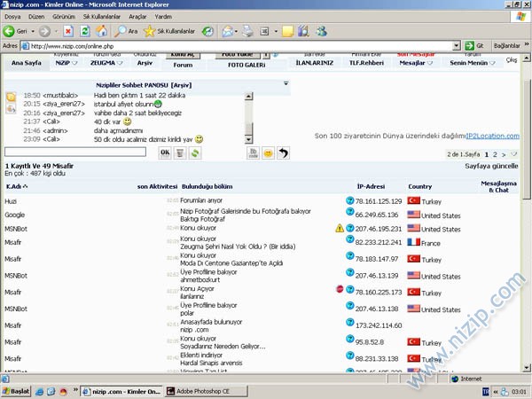Open page navigation dropdown next to pagination
The image size is (532, 399).
coord(514,154)
